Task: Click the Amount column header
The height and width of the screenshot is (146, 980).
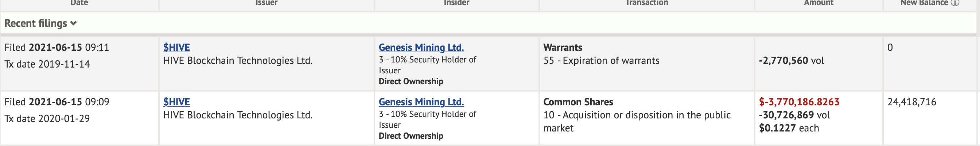Action: [818, 3]
